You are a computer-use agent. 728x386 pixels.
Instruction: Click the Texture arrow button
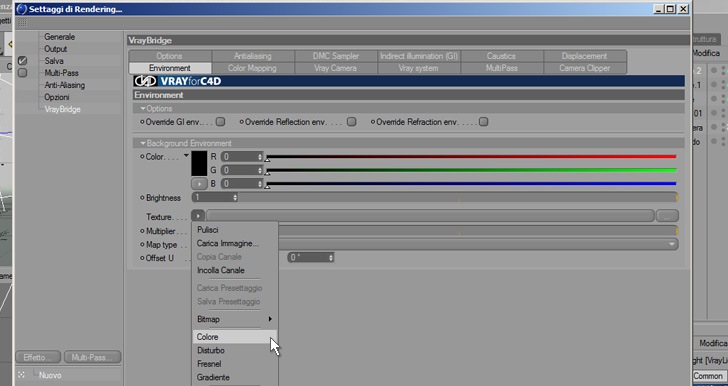coord(198,216)
